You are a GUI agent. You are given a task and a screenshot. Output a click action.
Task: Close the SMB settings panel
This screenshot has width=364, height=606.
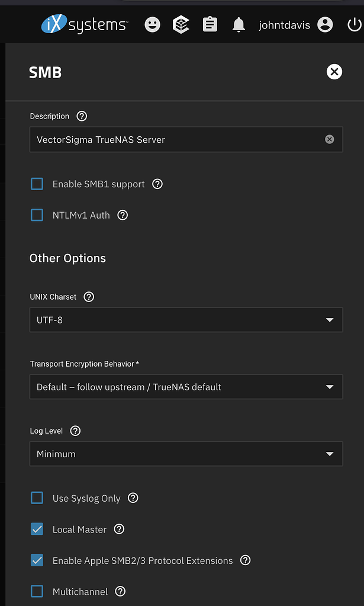click(334, 72)
